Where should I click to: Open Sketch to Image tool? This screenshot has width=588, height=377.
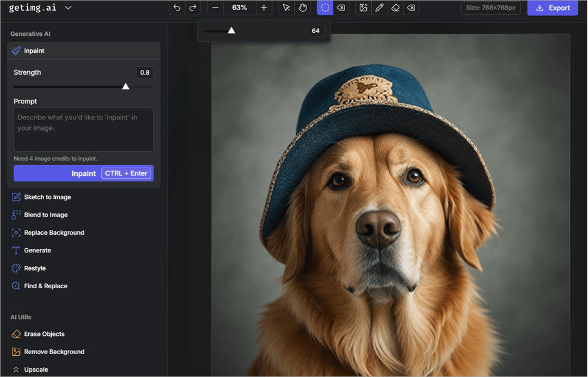pyautogui.click(x=47, y=197)
